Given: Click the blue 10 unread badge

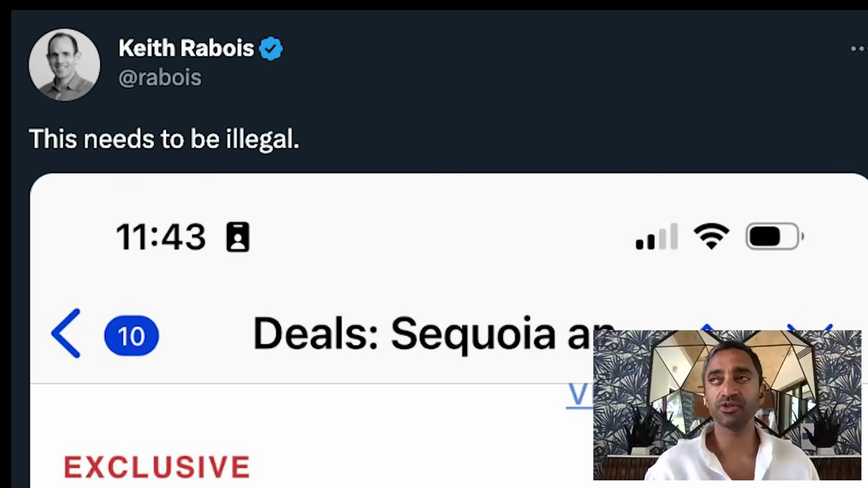Looking at the screenshot, I should coord(132,336).
